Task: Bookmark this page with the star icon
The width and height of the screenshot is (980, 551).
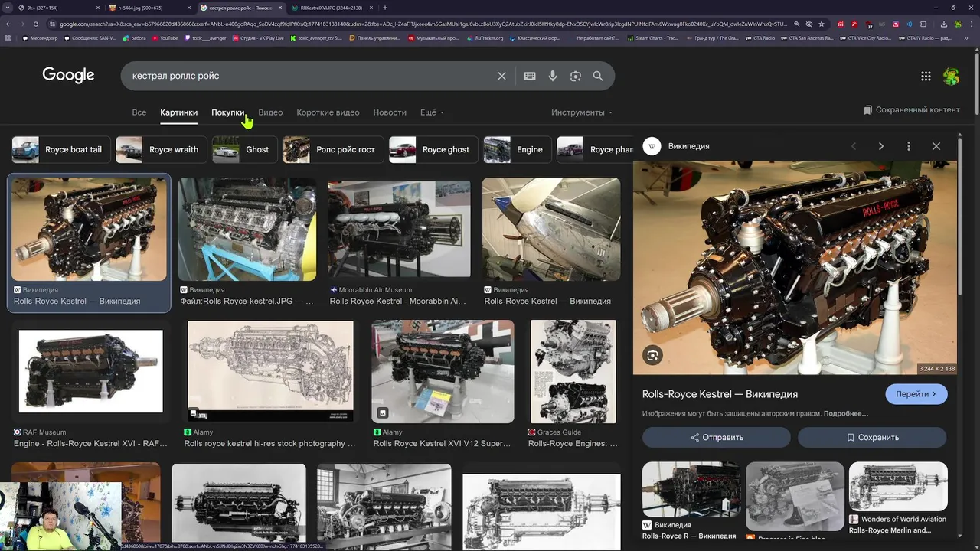Action: (823, 24)
